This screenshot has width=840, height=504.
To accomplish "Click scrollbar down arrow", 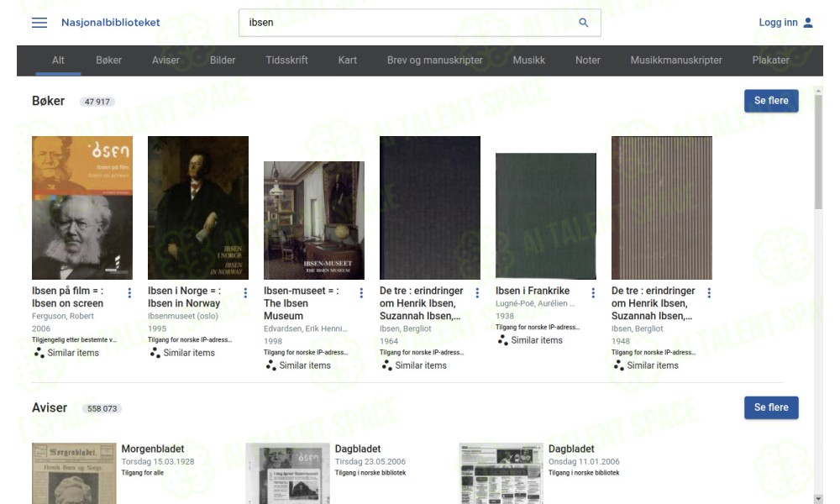I will (x=818, y=499).
